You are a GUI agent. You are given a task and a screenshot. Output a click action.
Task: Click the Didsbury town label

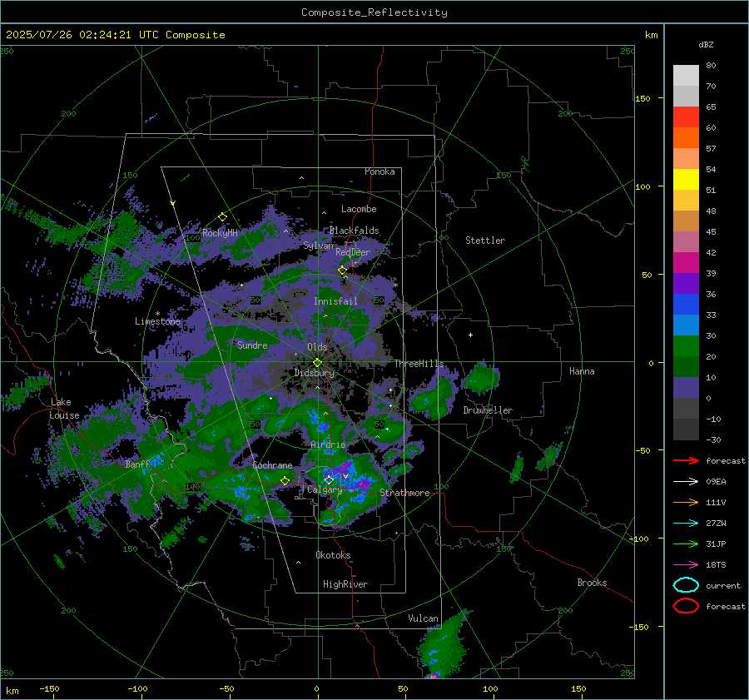tap(314, 373)
